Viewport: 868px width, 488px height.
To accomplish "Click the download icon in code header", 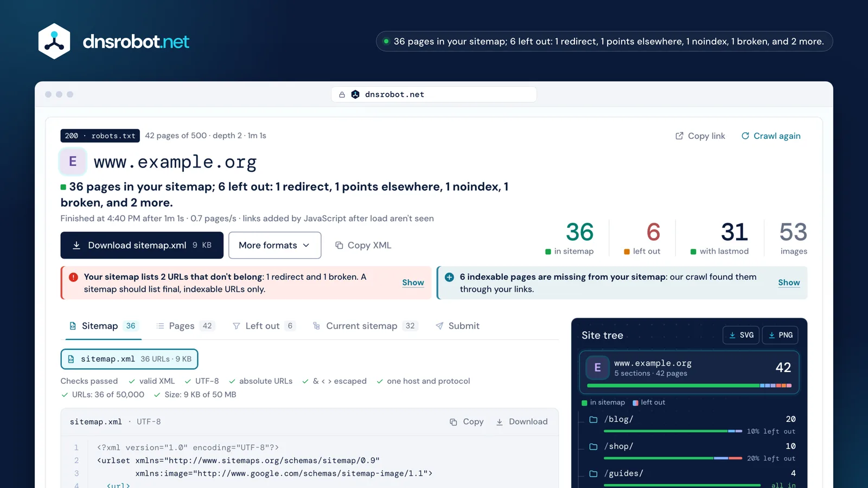I will tap(499, 422).
